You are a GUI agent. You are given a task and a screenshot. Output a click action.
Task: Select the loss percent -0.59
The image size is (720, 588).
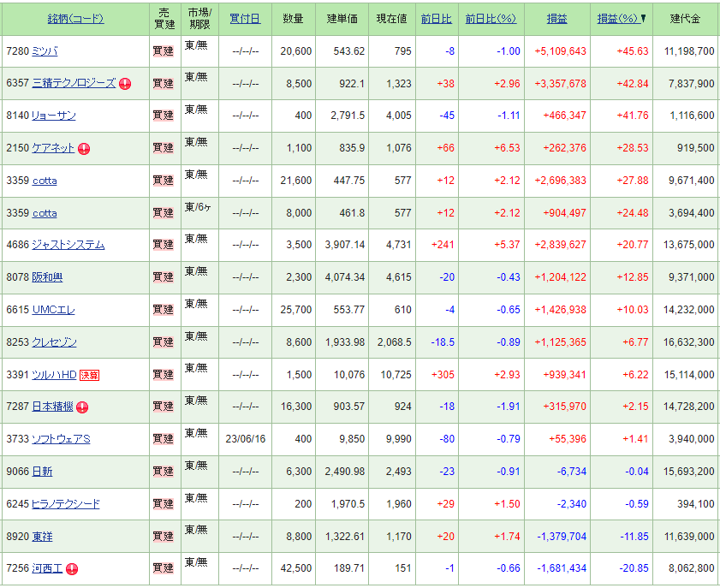tap(636, 504)
